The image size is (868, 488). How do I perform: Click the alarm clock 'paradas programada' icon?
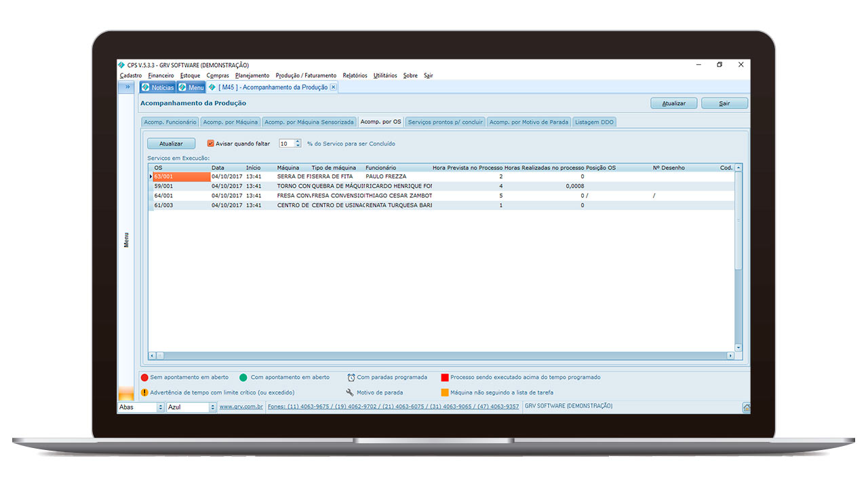pyautogui.click(x=351, y=378)
